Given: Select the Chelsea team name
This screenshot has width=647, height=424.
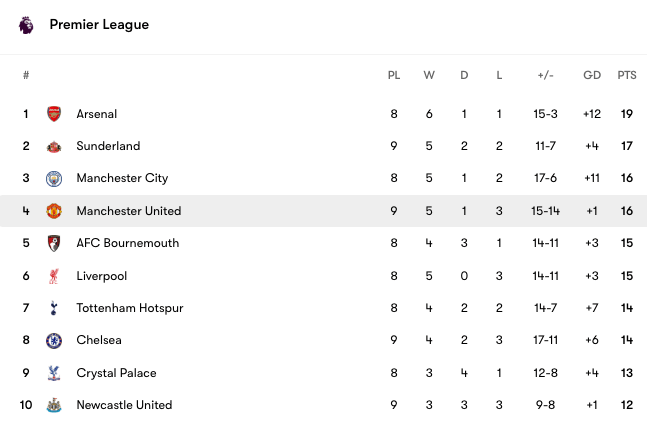Looking at the screenshot, I should 99,340.
